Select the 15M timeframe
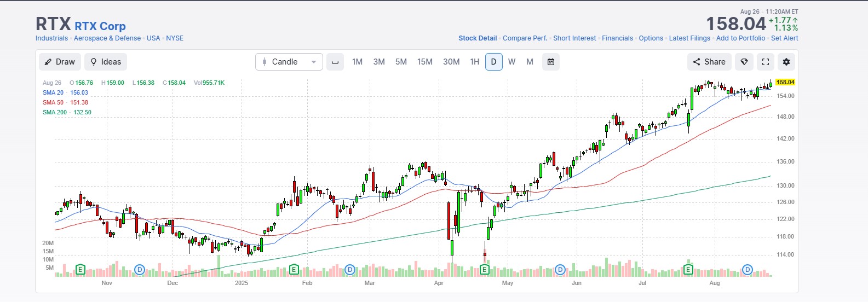This screenshot has width=868, height=302. [425, 62]
